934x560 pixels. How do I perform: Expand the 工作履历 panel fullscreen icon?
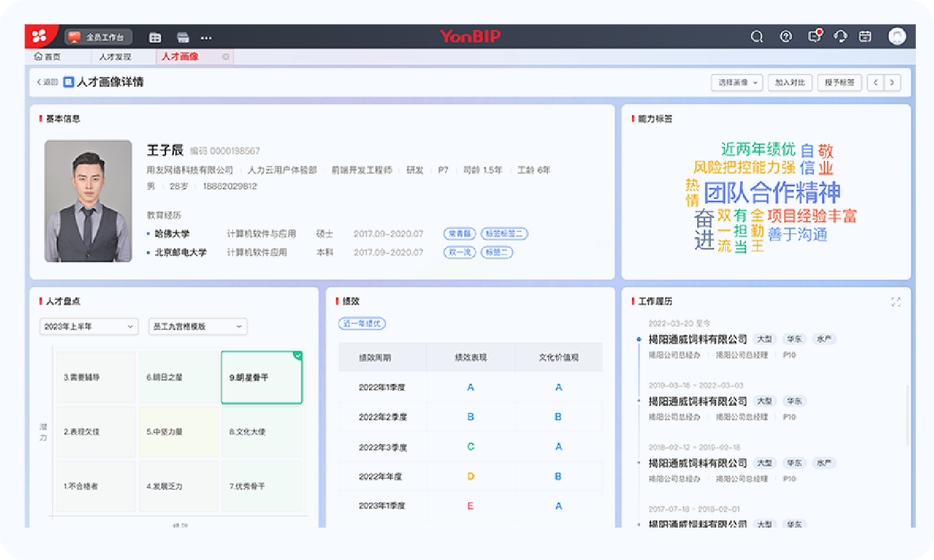(x=896, y=302)
